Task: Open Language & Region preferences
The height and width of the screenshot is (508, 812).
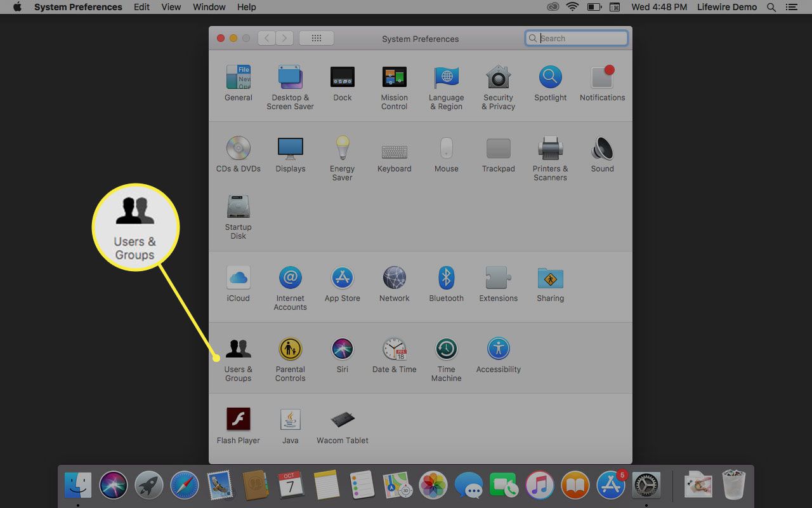Action: point(447,87)
